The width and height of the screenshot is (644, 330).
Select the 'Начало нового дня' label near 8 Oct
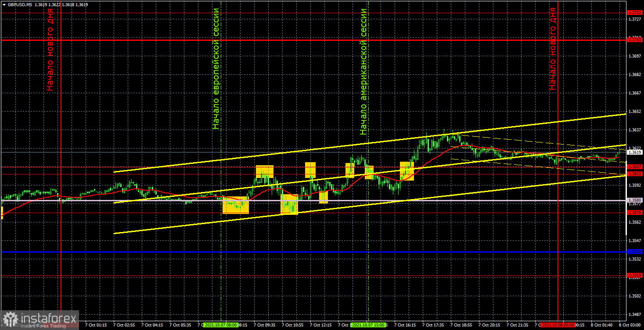tap(553, 49)
